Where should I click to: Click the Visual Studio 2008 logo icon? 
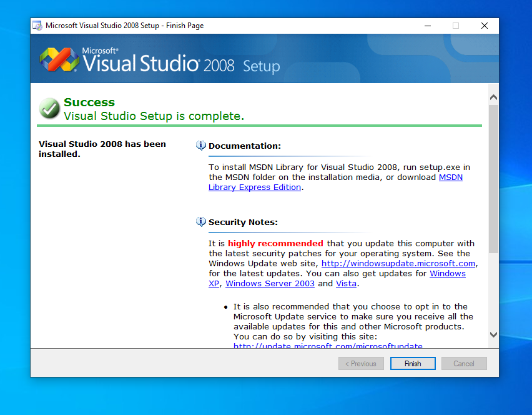59,60
